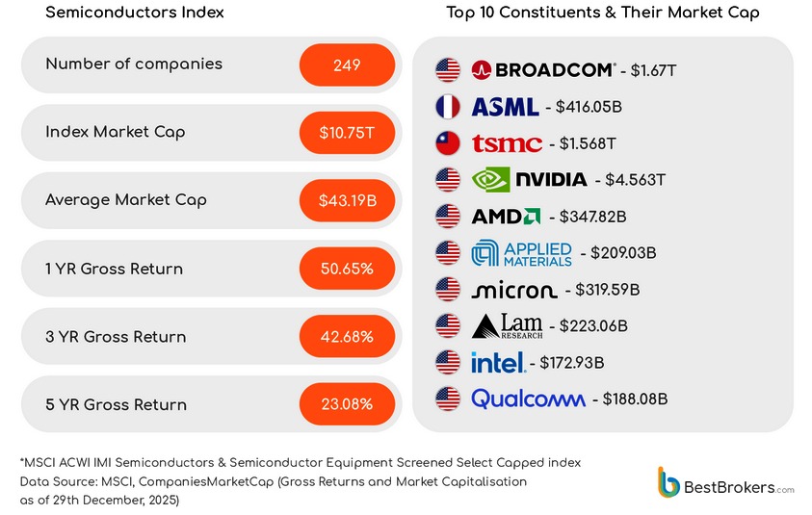Click the French flag beside ASML
Image resolution: width=812 pixels, height=515 pixels.
pyautogui.click(x=448, y=107)
